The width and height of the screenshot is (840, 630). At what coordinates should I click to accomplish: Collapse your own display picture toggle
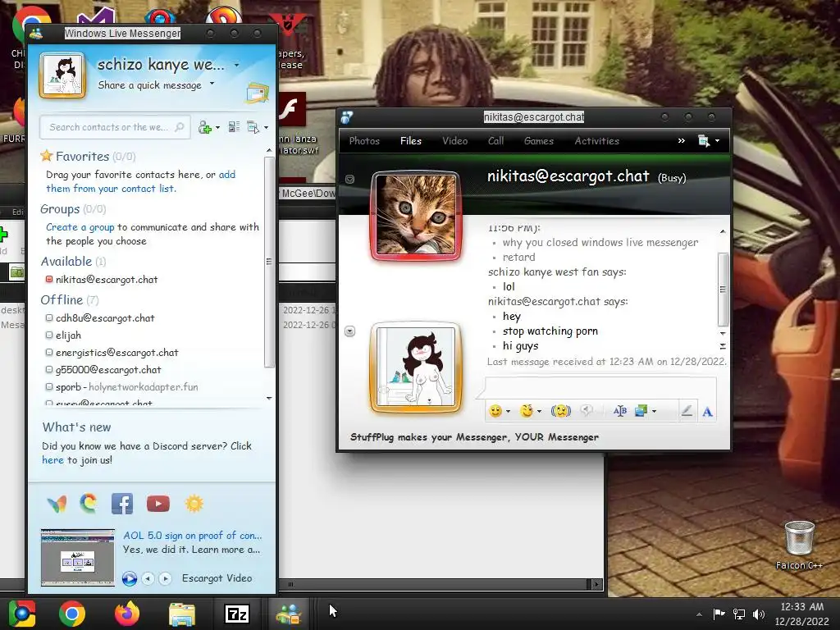tap(349, 331)
